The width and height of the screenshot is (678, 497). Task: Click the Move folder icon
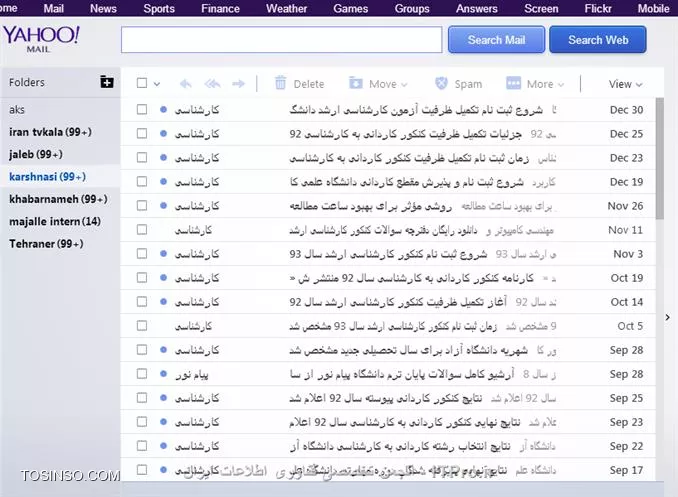(356, 83)
